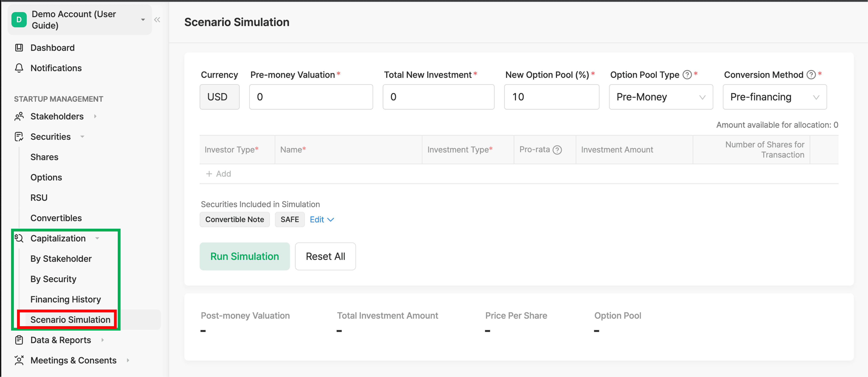
Task: Open the Option Pool Type dropdown
Action: click(x=661, y=97)
